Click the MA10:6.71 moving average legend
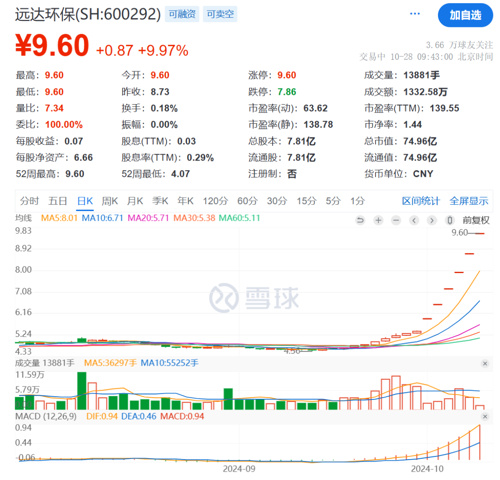This screenshot has height=480, width=500. [x=102, y=218]
